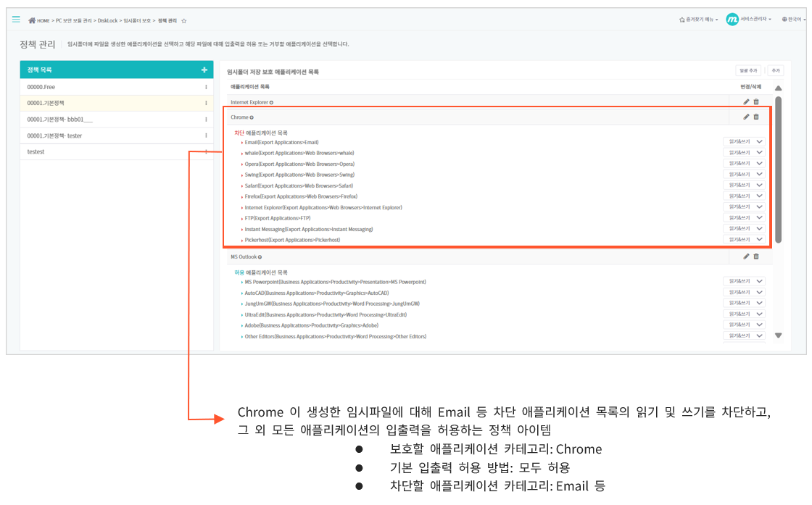Change language using the 한국어 selector

[793, 20]
